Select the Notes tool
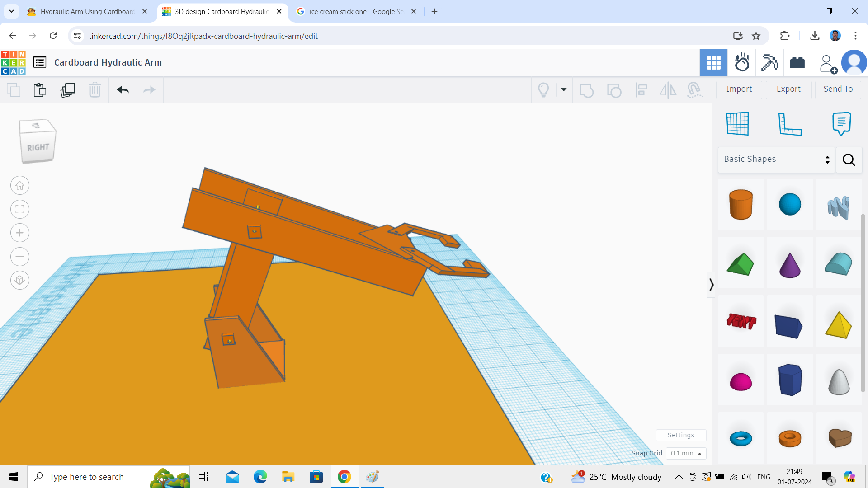Image resolution: width=868 pixels, height=488 pixels. coord(841,123)
